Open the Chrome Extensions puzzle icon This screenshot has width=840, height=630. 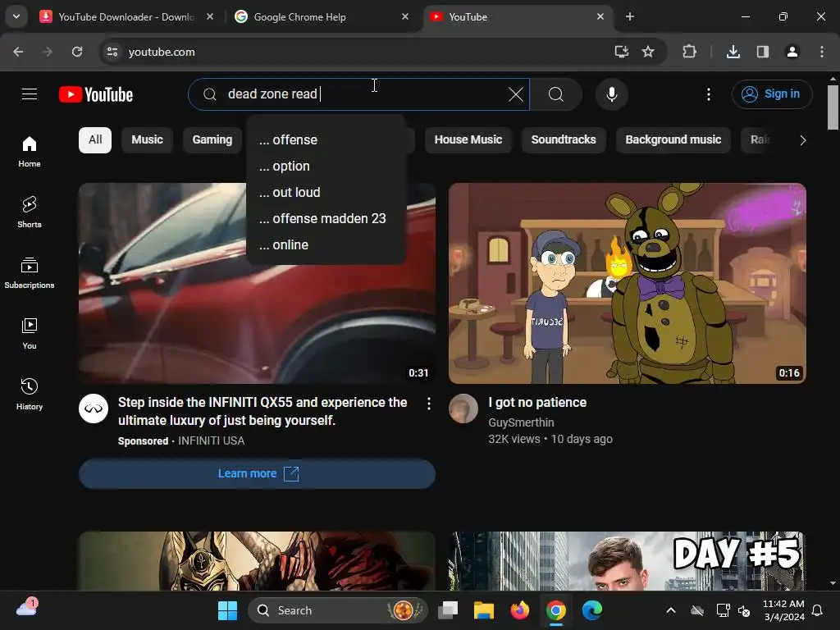point(689,52)
